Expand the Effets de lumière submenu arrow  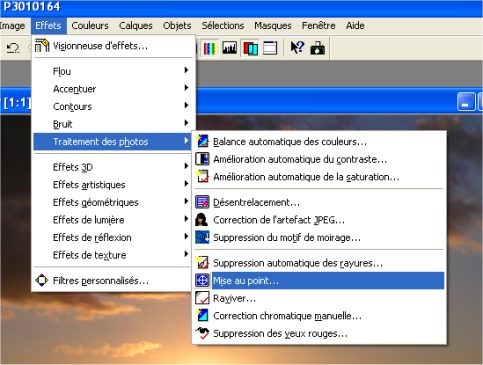186,219
